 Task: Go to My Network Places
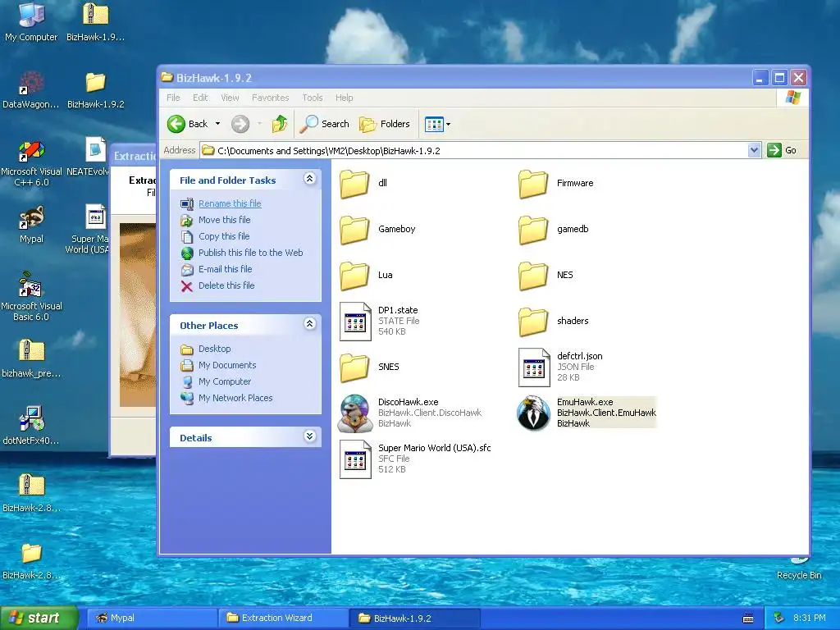point(235,398)
